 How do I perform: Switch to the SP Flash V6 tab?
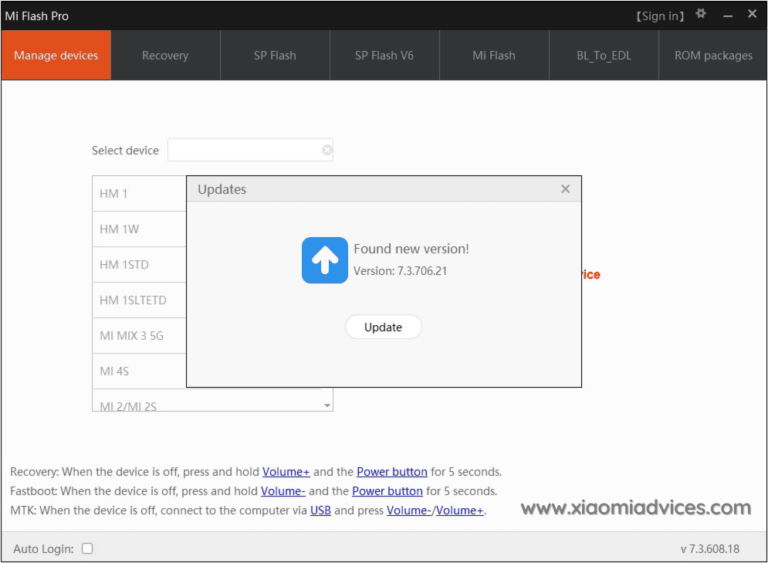(384, 55)
